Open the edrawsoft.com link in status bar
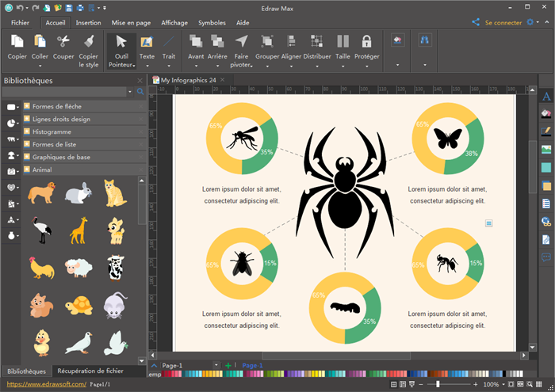 point(46,384)
